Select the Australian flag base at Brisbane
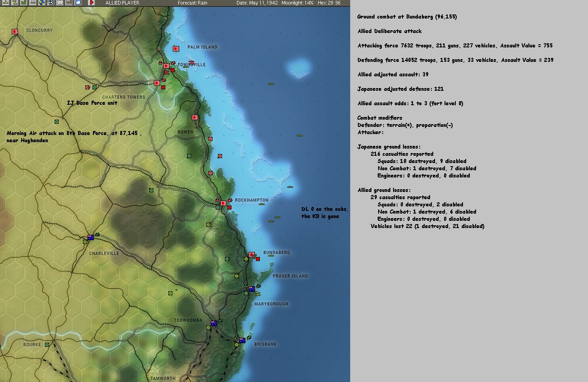 [242, 340]
